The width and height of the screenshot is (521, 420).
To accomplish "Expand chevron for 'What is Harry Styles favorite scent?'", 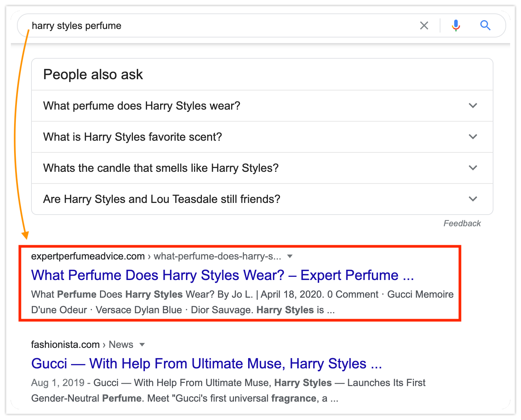I will pos(473,137).
